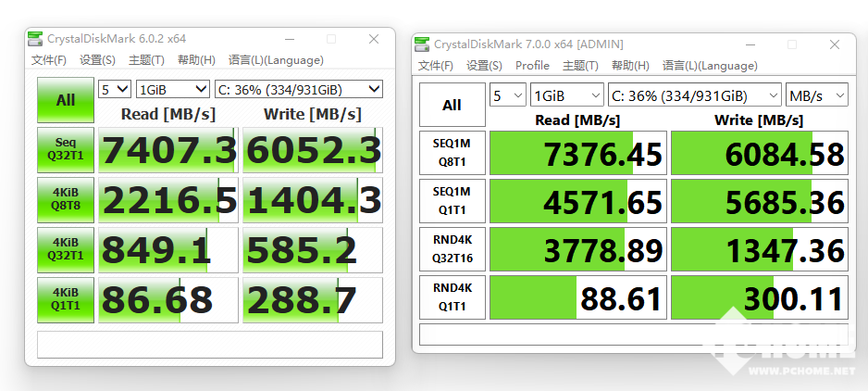Click the 1347.36 write result
The width and height of the screenshot is (868, 391).
(760, 249)
